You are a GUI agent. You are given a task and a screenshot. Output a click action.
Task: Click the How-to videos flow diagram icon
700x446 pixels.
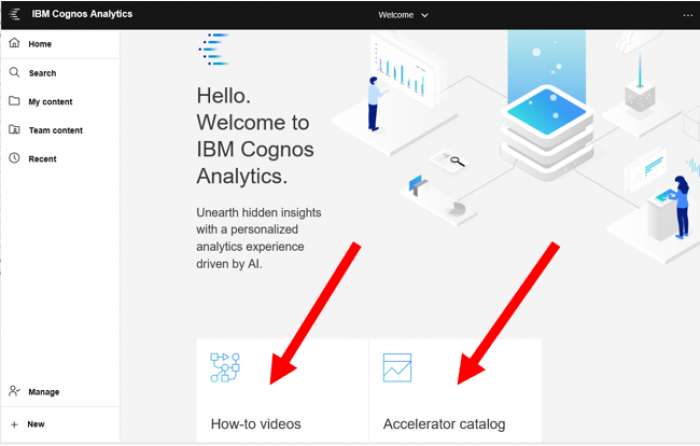(225, 367)
